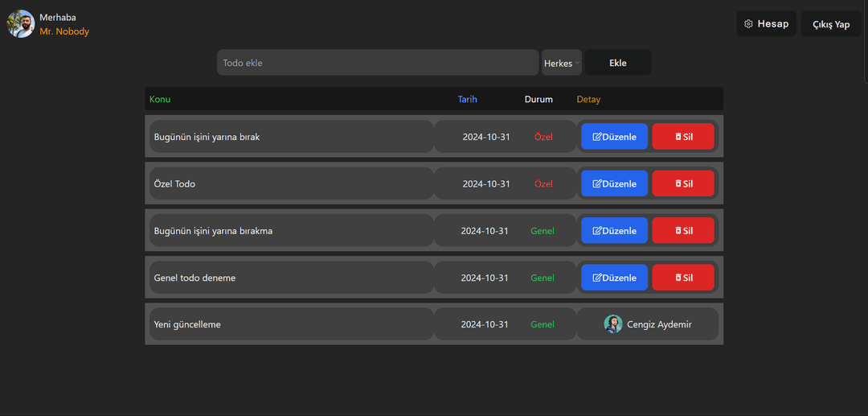Click the gear icon in Hesap button

748,24
